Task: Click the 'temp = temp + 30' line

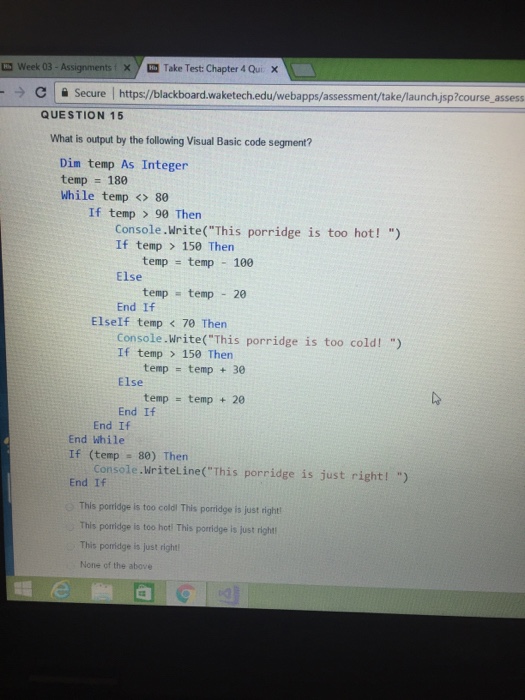Action: tap(194, 369)
